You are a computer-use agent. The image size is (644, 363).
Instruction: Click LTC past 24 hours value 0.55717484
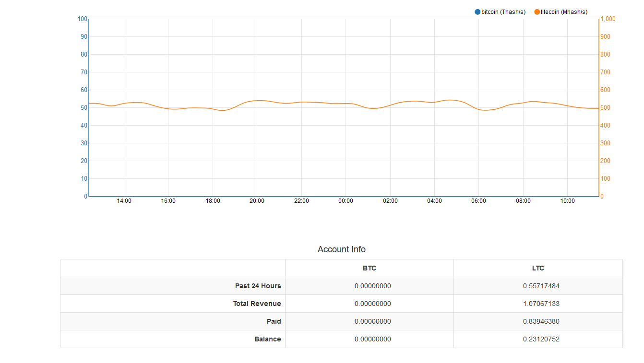coord(541,286)
